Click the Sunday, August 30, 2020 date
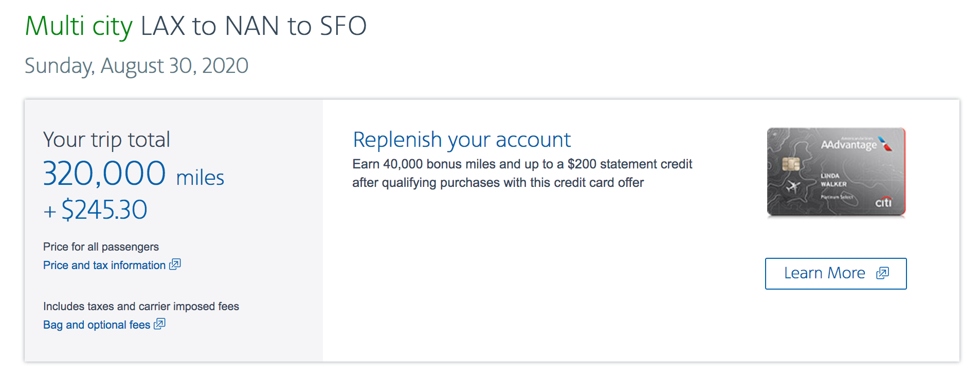The width and height of the screenshot is (980, 380). click(136, 66)
